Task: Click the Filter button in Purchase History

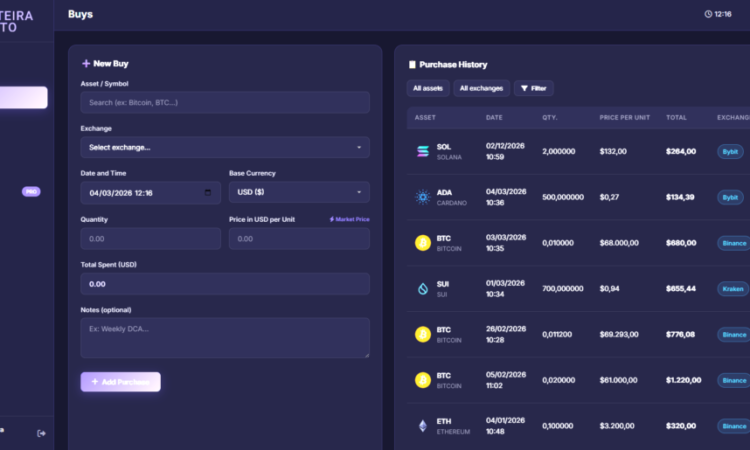Action: point(533,88)
